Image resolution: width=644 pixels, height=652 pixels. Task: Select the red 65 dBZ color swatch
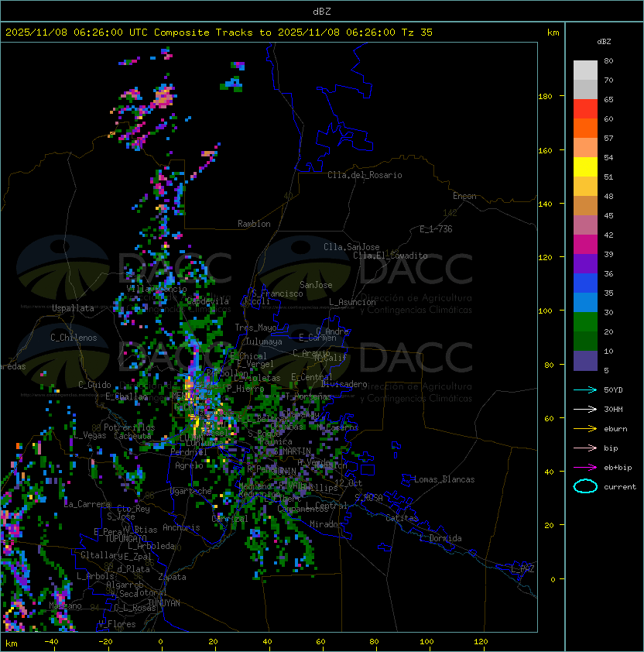point(585,109)
